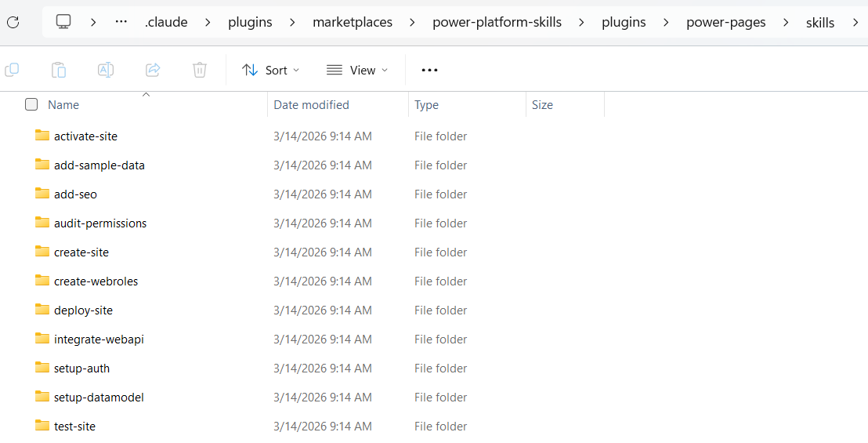Select the setup-datamodel folder icon
This screenshot has height=443, width=868.
click(42, 397)
